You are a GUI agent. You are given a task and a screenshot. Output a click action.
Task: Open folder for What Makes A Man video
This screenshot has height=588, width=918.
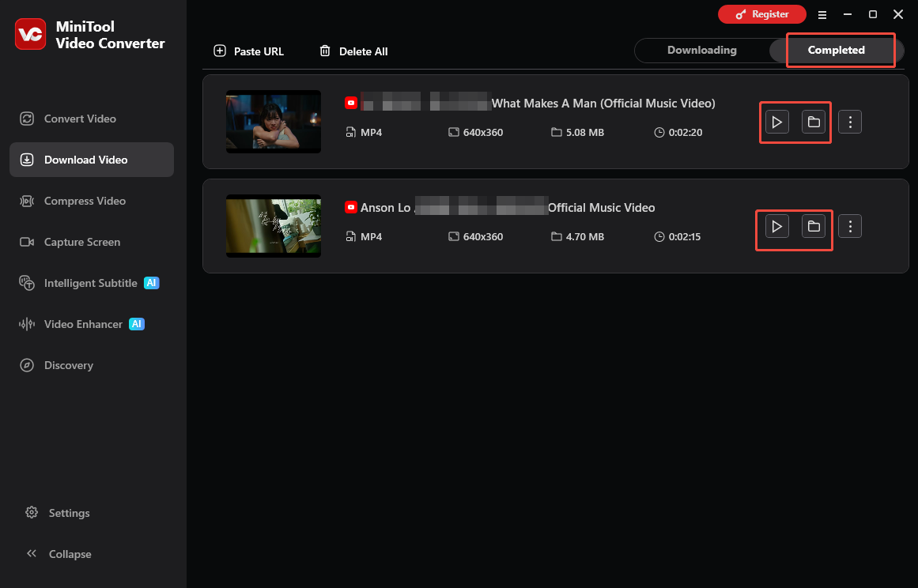tap(814, 122)
